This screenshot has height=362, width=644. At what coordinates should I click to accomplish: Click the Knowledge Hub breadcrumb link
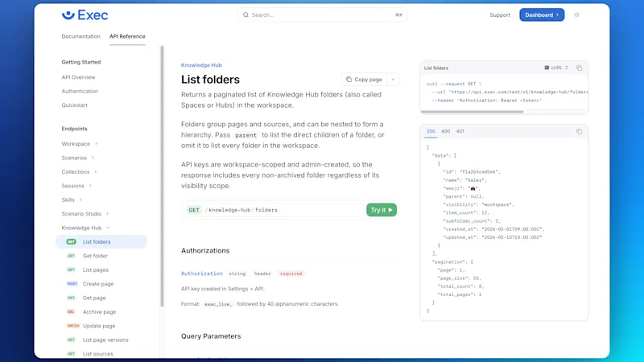click(201, 65)
